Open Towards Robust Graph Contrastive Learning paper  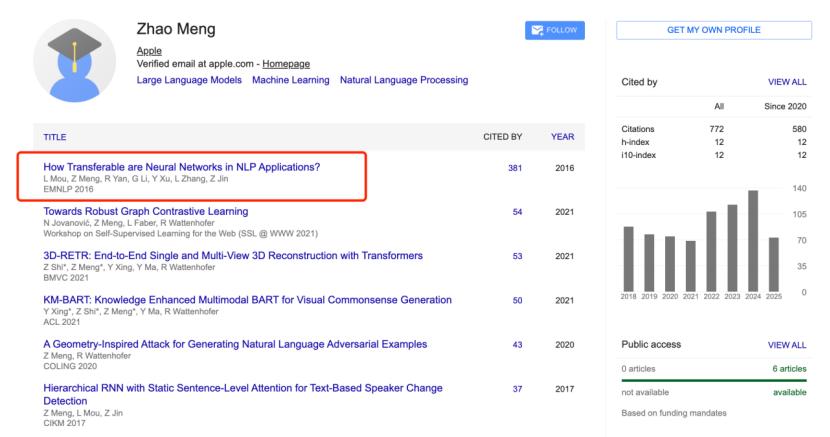(146, 212)
